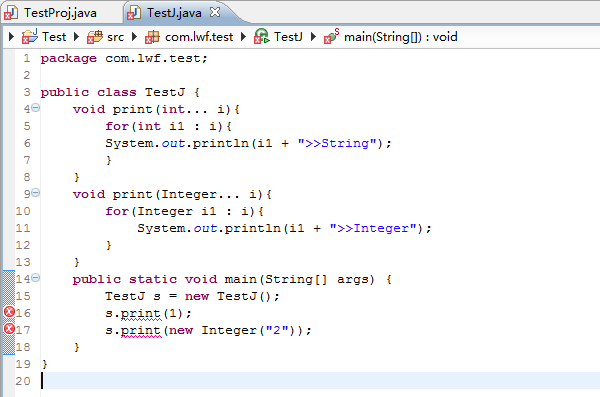600x397 pixels.
Task: Click the ">>String" string literal
Action: coord(337,143)
